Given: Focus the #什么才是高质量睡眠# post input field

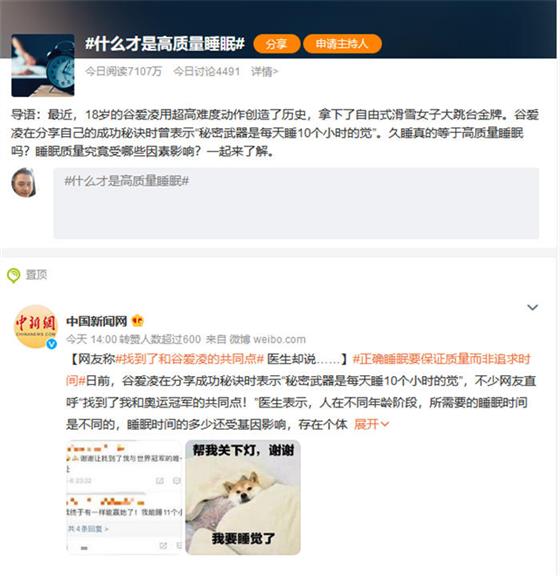Looking at the screenshot, I should (x=296, y=203).
